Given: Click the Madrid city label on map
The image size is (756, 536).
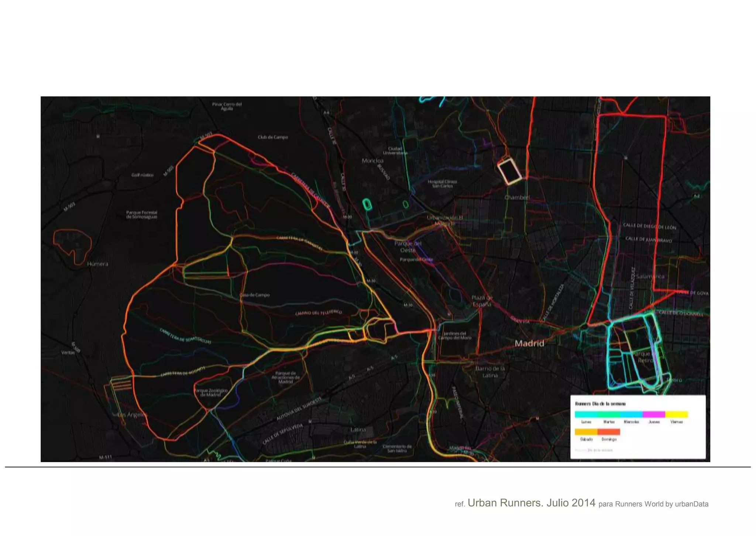Looking at the screenshot, I should tap(529, 343).
